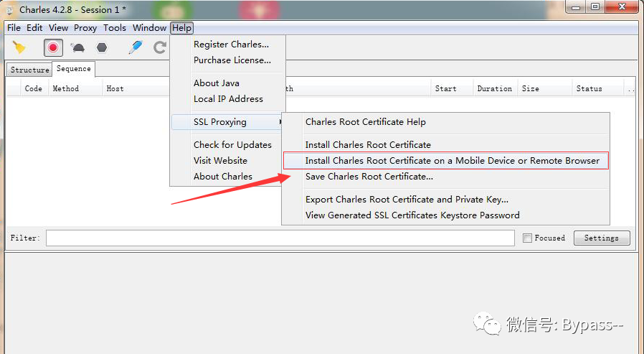Minimize the Charles window
Screen dimensions: 644x354
click(x=575, y=7)
